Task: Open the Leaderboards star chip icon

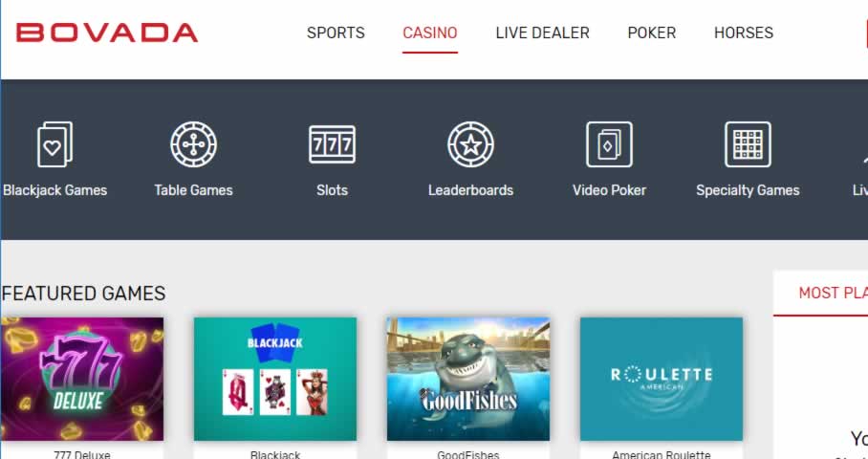Action: pos(471,144)
